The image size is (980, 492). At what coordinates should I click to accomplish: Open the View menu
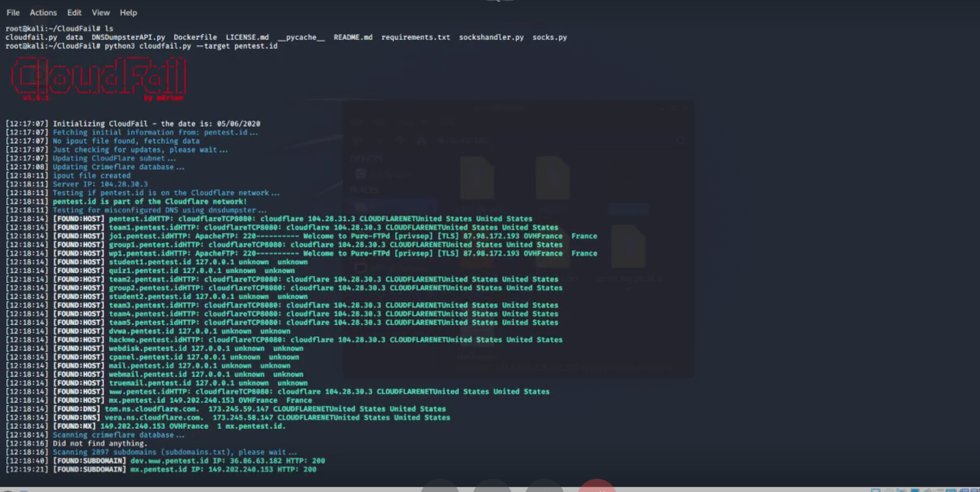pyautogui.click(x=100, y=12)
